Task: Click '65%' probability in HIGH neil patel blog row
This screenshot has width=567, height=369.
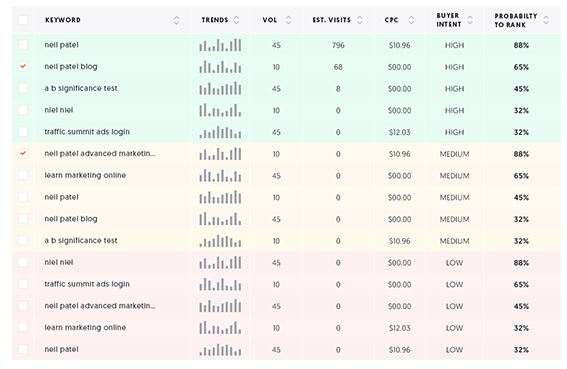Action: tap(521, 67)
